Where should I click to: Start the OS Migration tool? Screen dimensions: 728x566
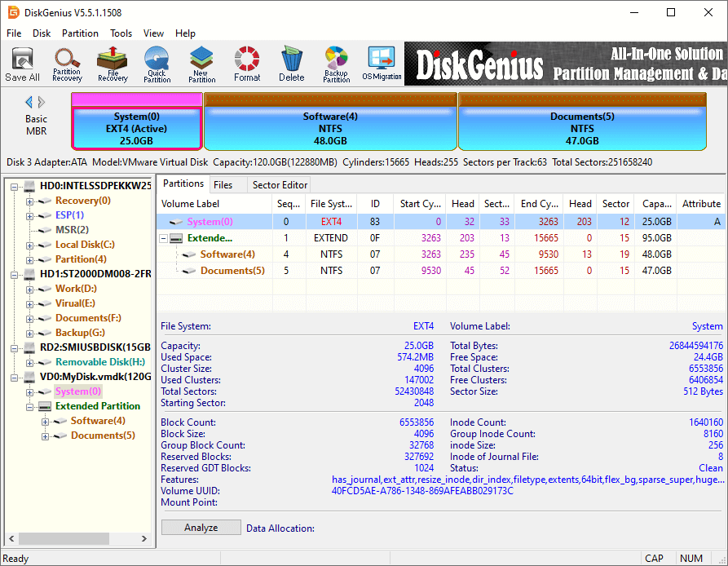pos(382,64)
